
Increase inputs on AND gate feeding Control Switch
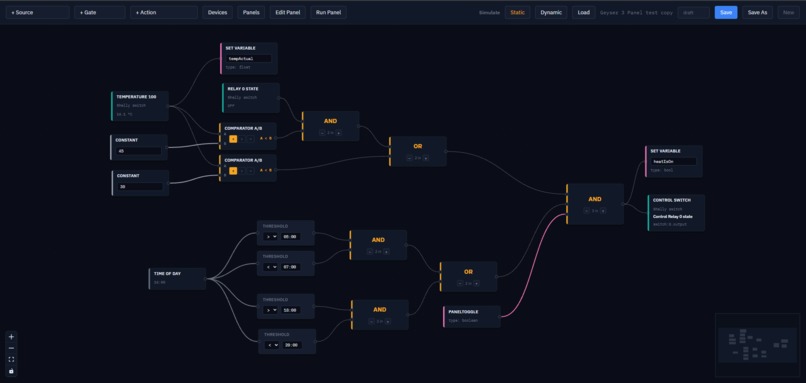[603, 211]
